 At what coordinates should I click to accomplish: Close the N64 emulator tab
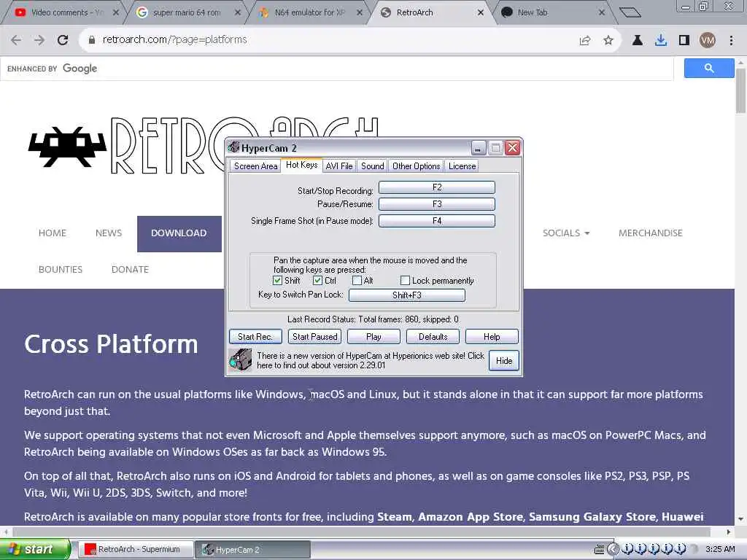[360, 13]
